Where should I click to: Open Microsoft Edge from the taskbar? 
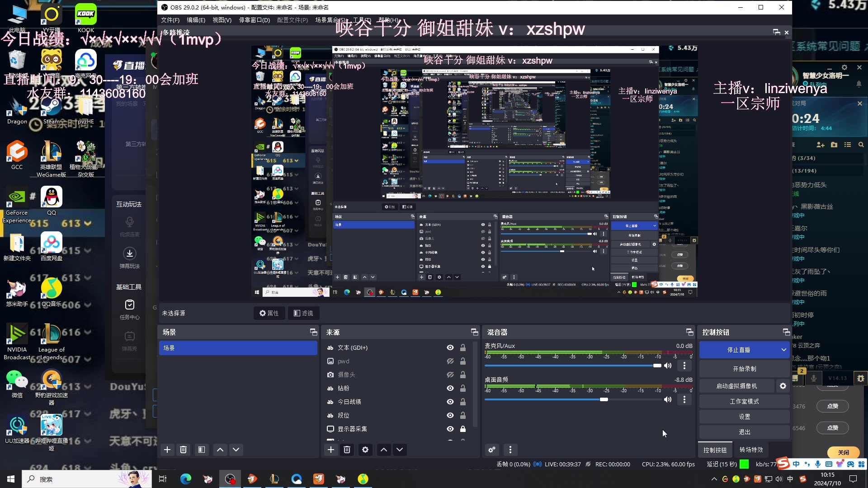[x=186, y=479]
